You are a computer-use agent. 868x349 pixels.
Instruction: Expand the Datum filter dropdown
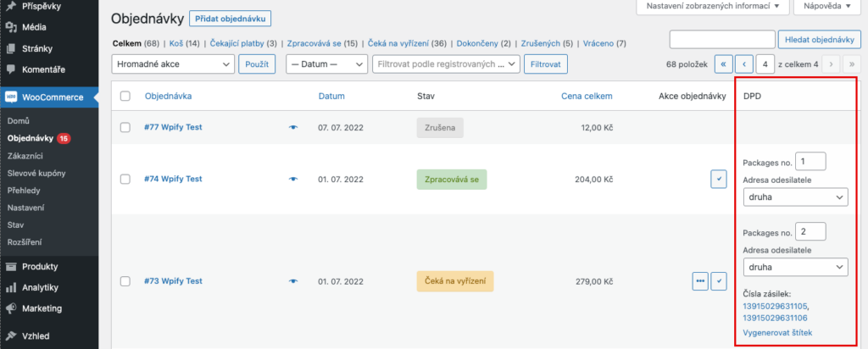click(x=325, y=64)
